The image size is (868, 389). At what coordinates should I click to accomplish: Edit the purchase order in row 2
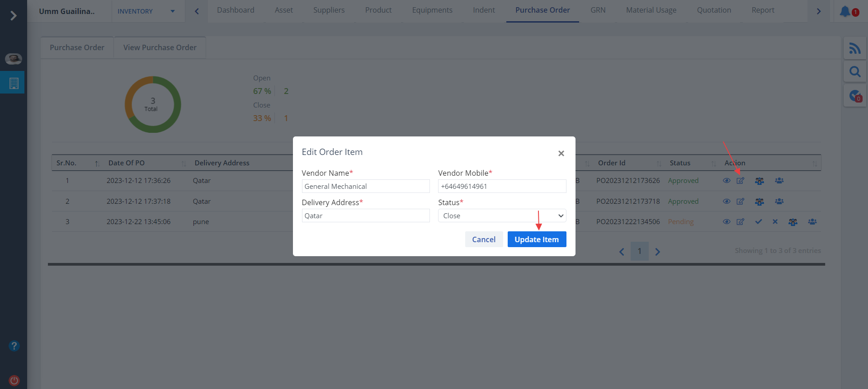tap(740, 202)
